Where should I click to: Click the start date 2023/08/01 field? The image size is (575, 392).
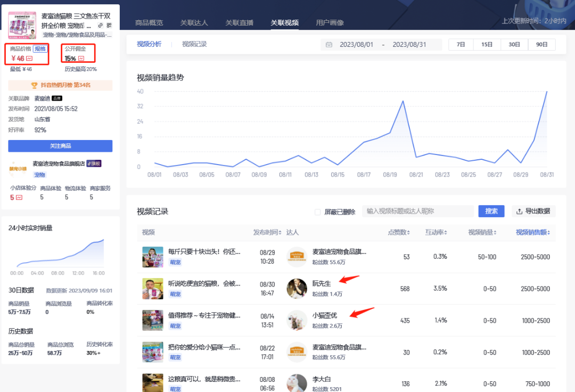[x=356, y=44]
